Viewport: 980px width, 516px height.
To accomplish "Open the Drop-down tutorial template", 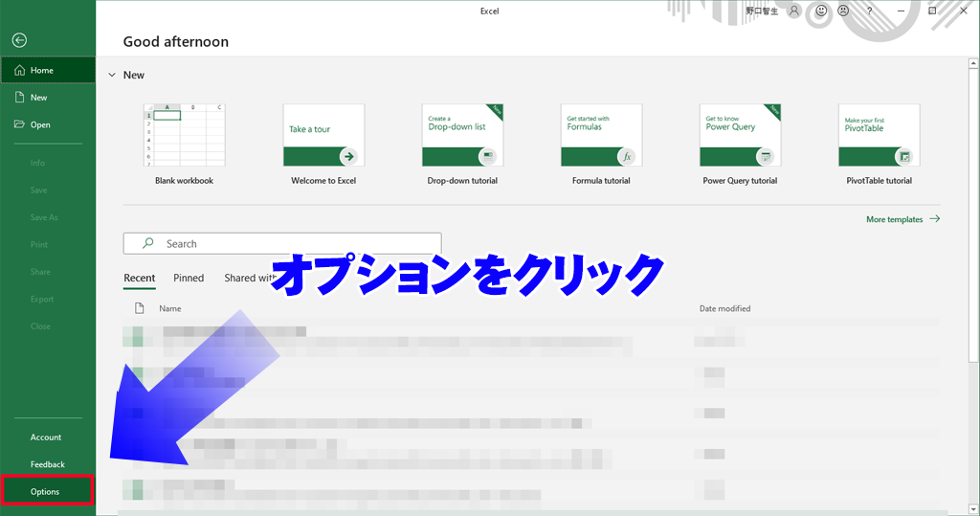I will click(x=462, y=145).
